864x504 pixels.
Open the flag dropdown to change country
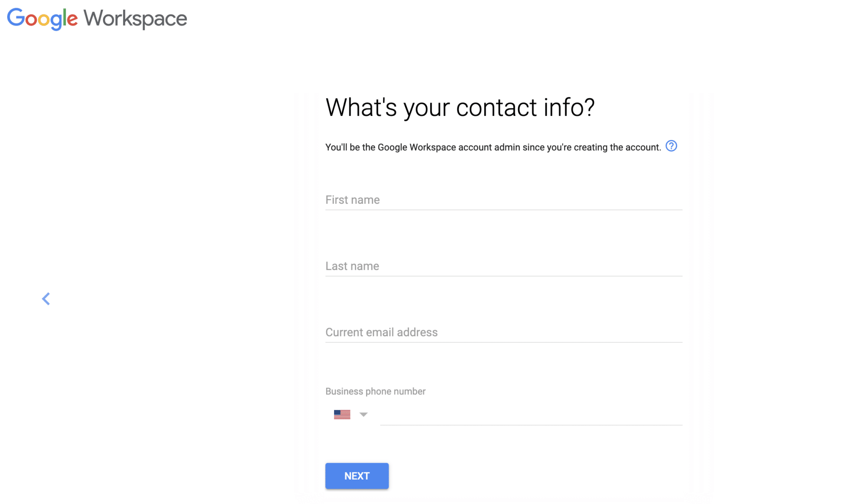(363, 415)
